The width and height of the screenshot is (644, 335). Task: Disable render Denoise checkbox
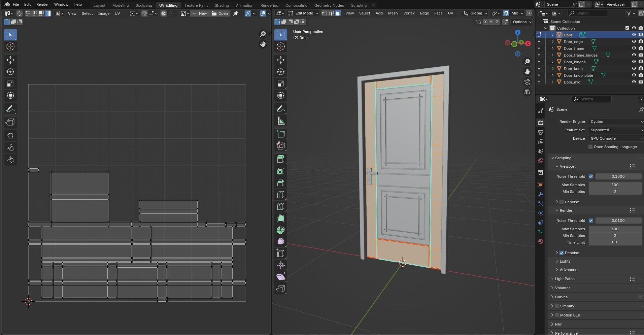[562, 253]
